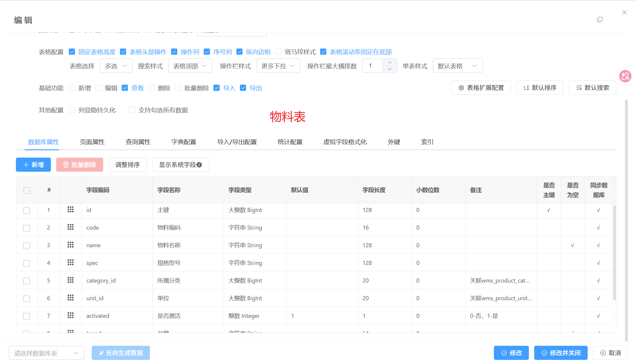
Task: Switch to the 字典配置 tab
Action: click(184, 142)
